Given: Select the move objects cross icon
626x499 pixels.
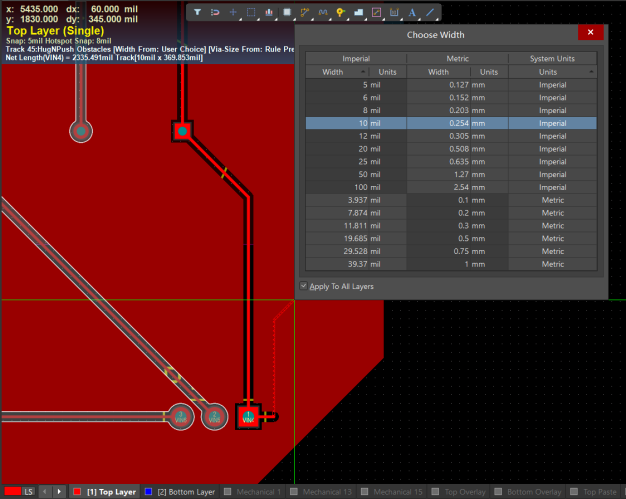Looking at the screenshot, I should point(233,12).
